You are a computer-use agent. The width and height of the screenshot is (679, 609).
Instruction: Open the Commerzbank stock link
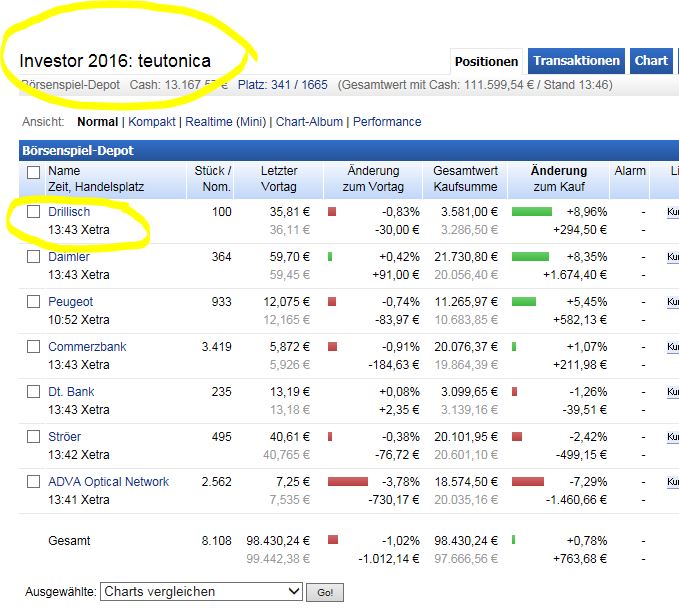(x=87, y=347)
